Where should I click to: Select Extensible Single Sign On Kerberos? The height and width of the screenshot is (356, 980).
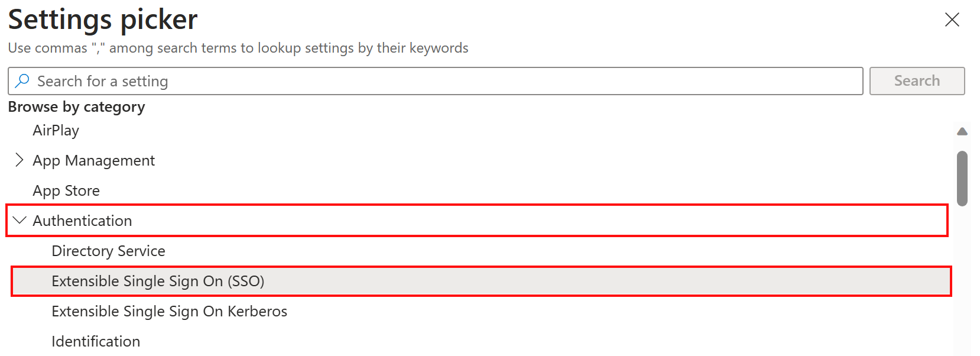[x=169, y=311]
